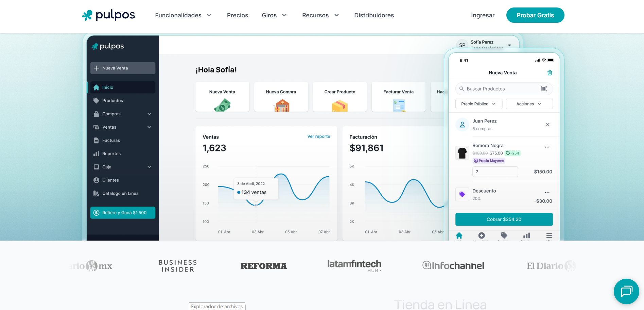Open the Precios menu item
The height and width of the screenshot is (310, 644).
(x=237, y=15)
